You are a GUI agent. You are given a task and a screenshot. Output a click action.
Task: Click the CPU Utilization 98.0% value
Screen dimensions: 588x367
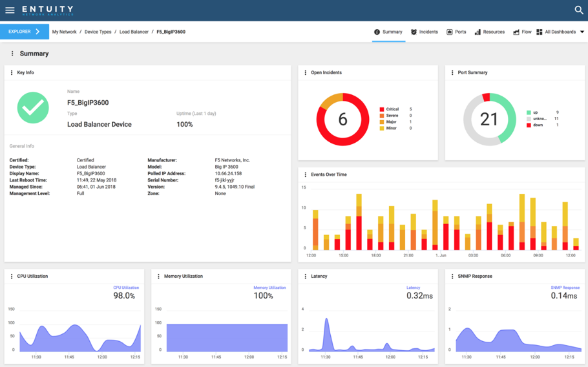(x=124, y=296)
